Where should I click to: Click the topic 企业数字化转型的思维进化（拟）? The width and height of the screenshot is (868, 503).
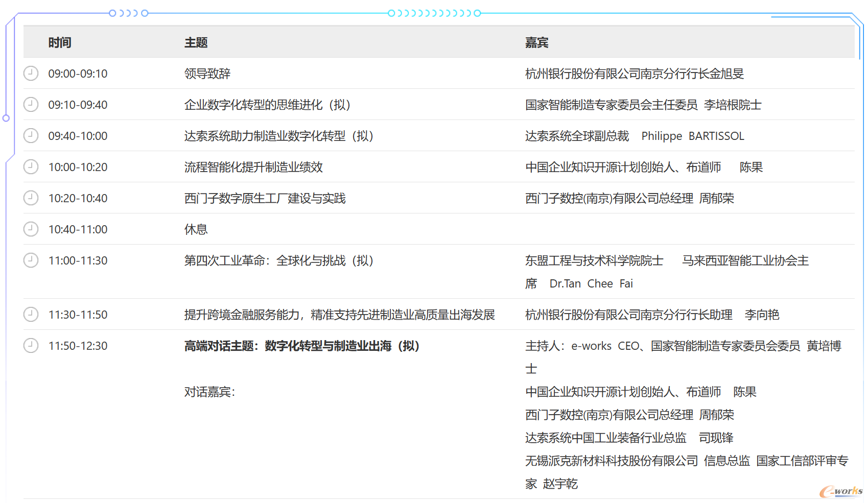point(267,105)
